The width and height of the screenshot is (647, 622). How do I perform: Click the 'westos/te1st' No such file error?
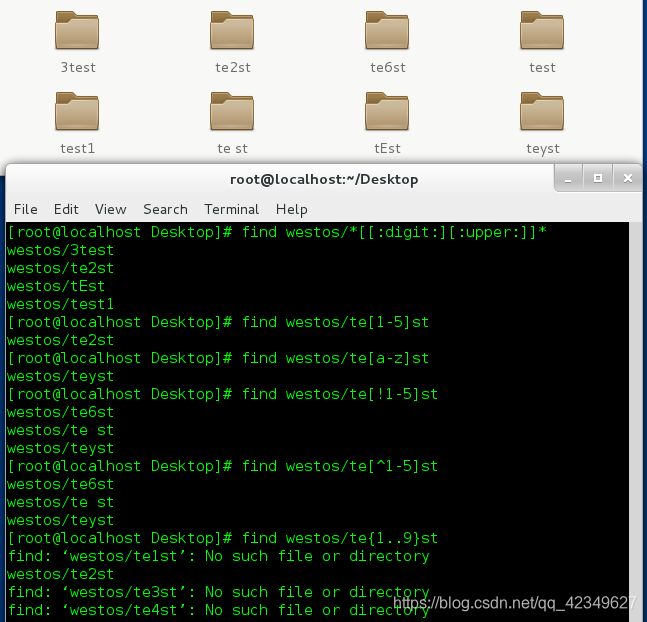click(218, 556)
